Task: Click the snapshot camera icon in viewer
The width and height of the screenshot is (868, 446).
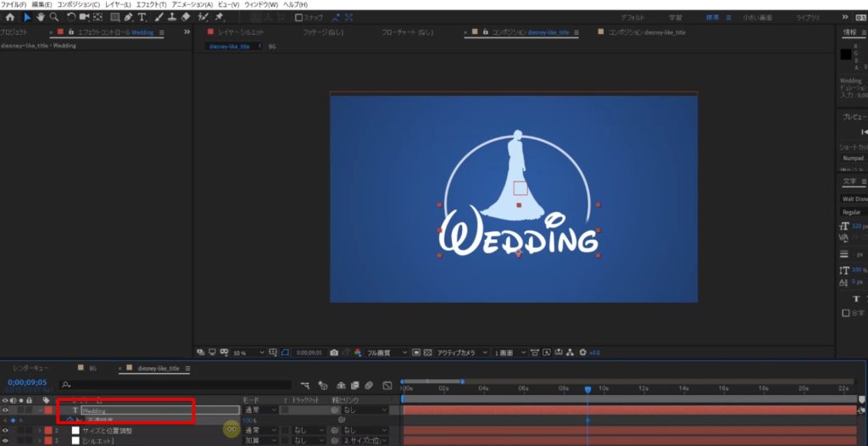Action: (334, 353)
